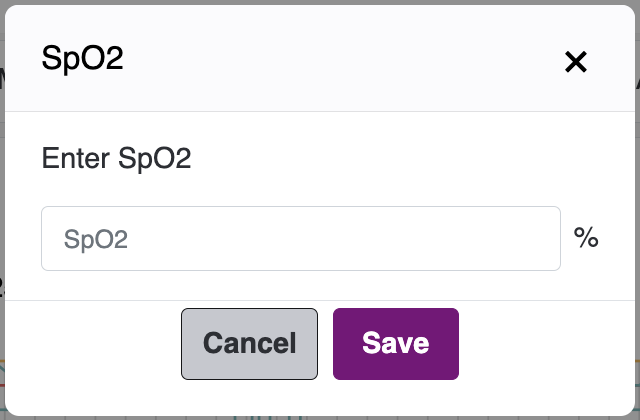Save the SpO2 value

click(396, 344)
